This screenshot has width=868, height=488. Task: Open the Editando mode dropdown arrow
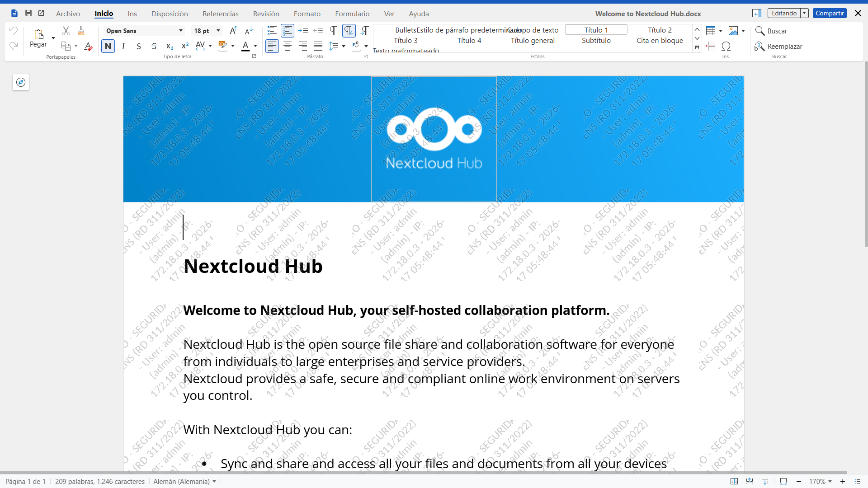click(x=804, y=14)
